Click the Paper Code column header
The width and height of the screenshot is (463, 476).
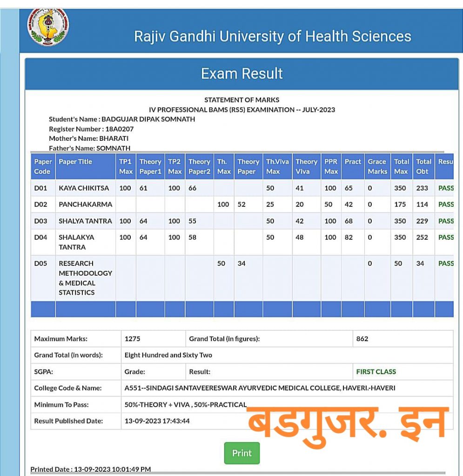(43, 166)
